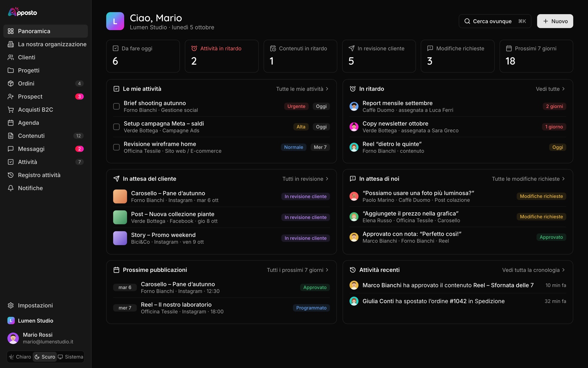Open the Prossimi 7 giorni stat card
Viewport: 588px width, 368px height.
click(536, 56)
